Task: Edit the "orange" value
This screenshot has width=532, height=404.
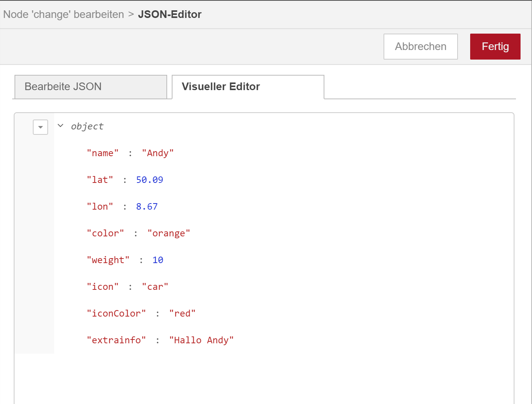Action: 169,233
